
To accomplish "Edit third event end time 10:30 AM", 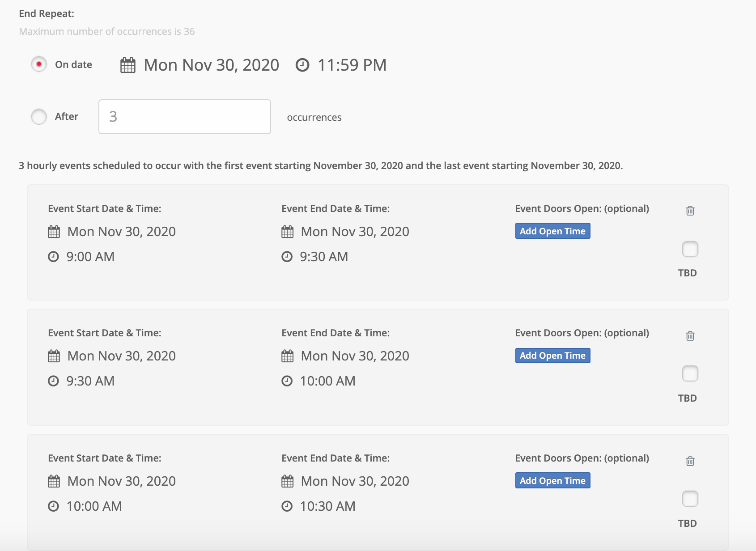I will [x=328, y=506].
